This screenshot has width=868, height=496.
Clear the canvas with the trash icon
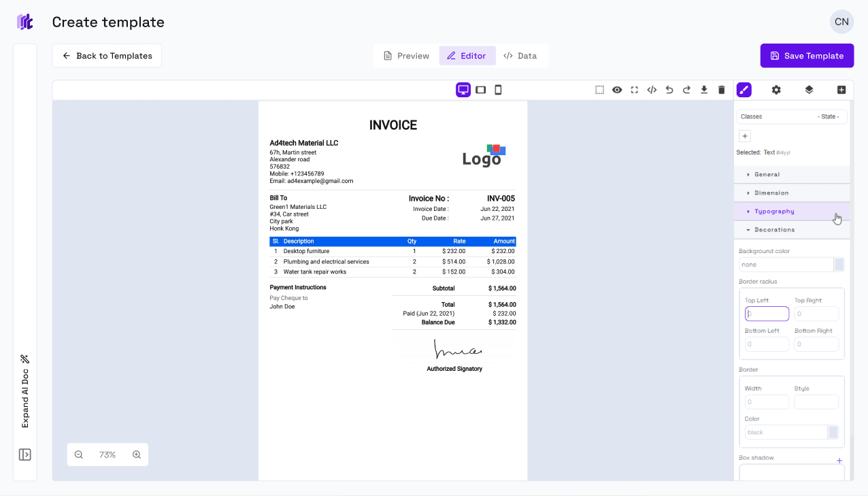coord(721,89)
